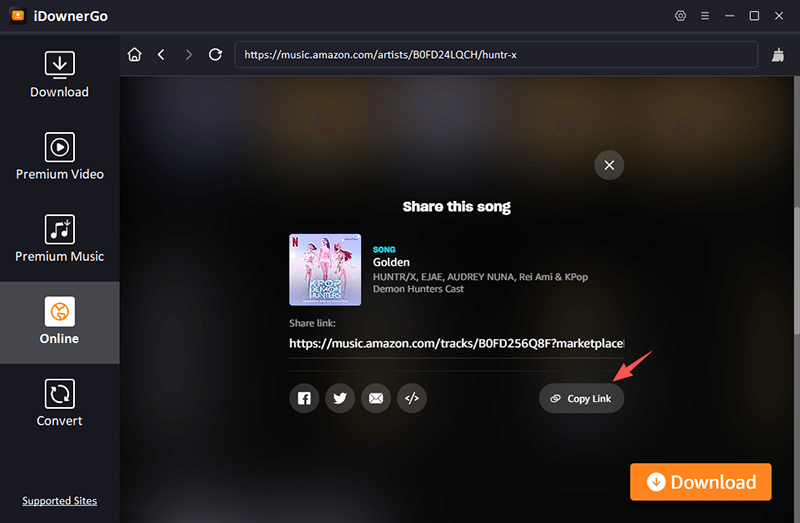The image size is (800, 523).
Task: Open the Premium Video section
Action: point(59,157)
